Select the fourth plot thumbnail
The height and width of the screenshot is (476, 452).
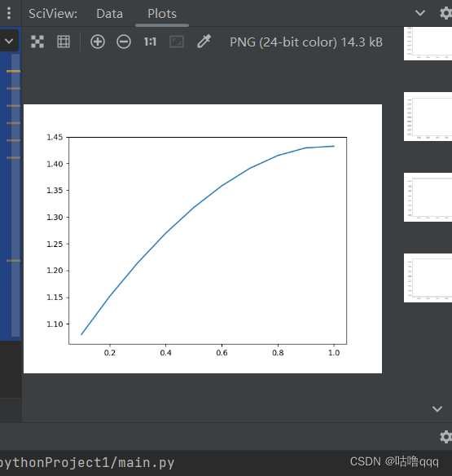(x=428, y=278)
